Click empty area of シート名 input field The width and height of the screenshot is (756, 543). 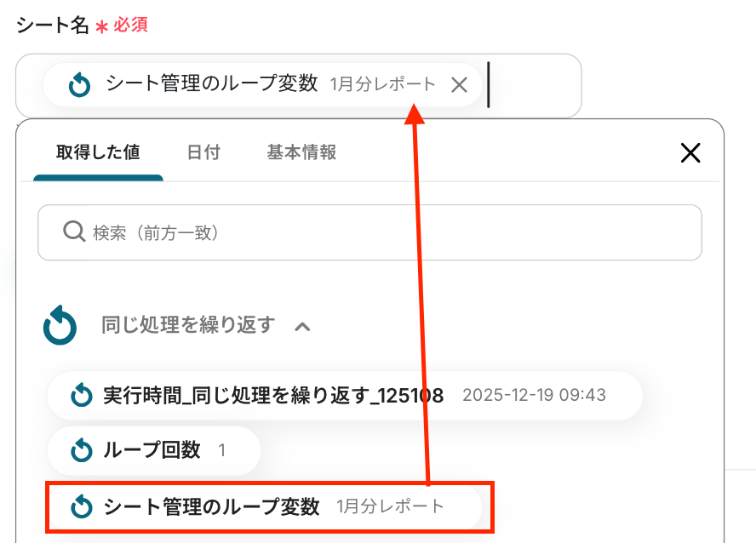pos(535,85)
